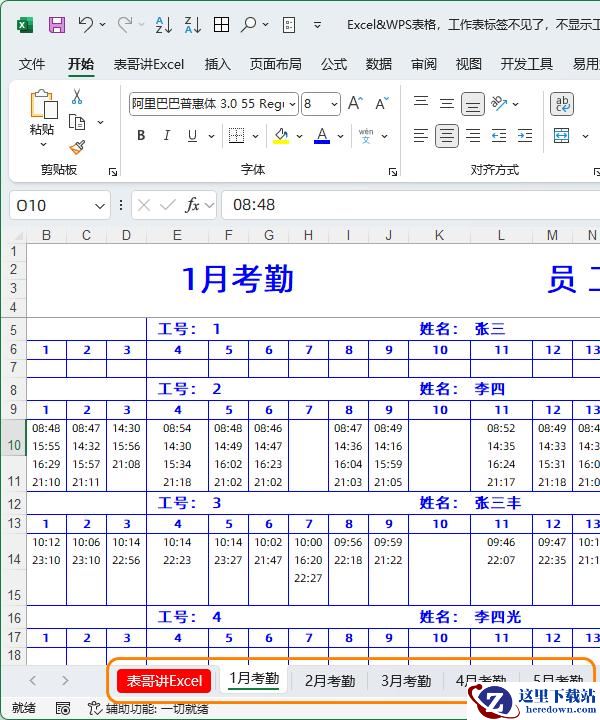Open the 开发工具 ribbon tab

click(527, 64)
